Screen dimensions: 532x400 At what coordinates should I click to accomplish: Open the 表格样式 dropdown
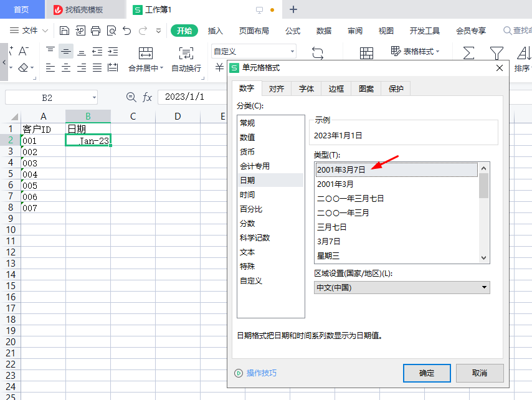coord(415,51)
